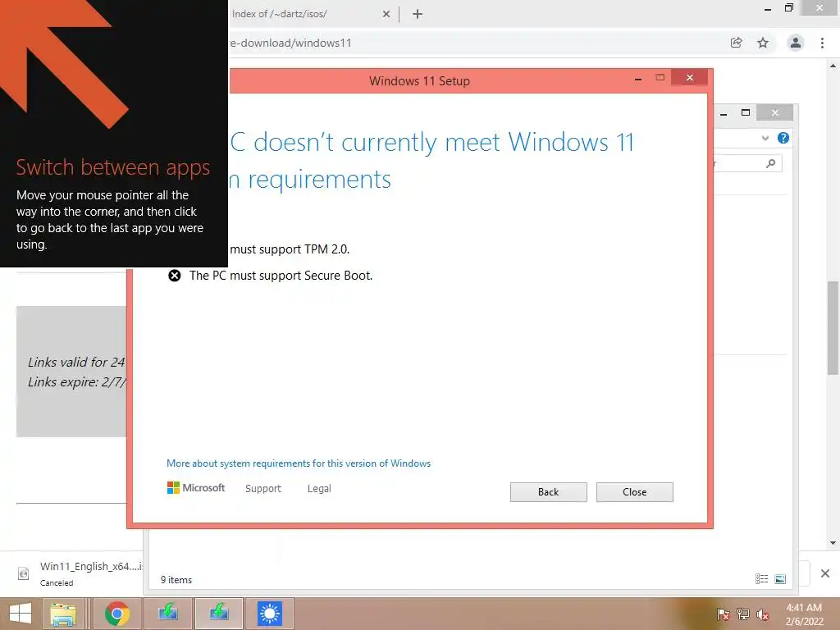Restore down the Chrome window
Screen dimensions: 840x630
coord(789,8)
